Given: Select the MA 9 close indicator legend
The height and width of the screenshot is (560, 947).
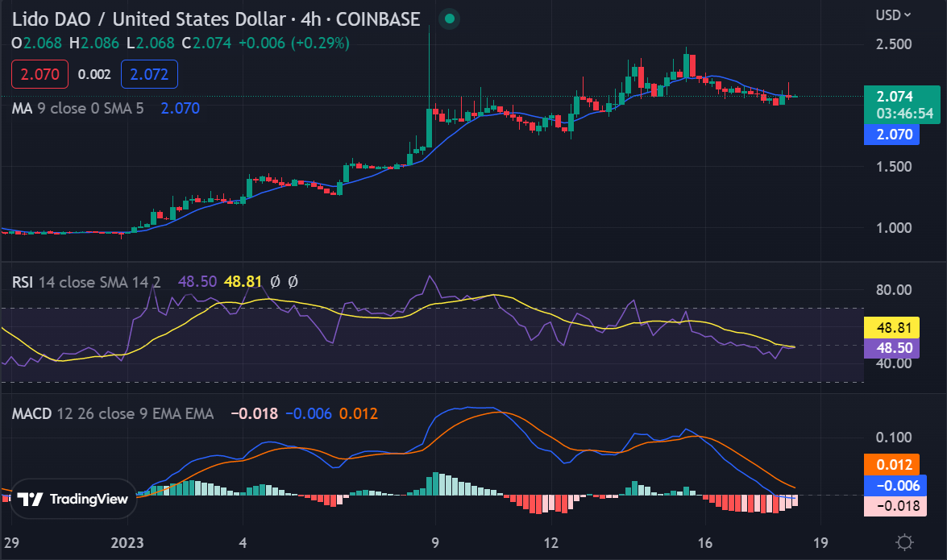Looking at the screenshot, I should click(x=77, y=107).
